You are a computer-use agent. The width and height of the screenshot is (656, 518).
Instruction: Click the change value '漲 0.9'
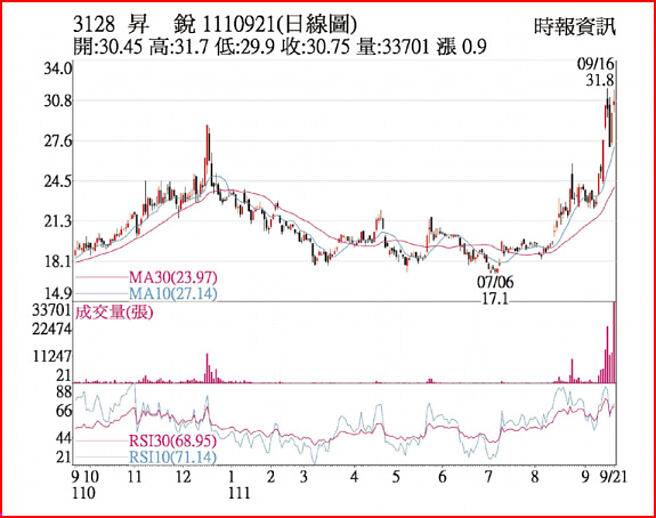(x=461, y=46)
